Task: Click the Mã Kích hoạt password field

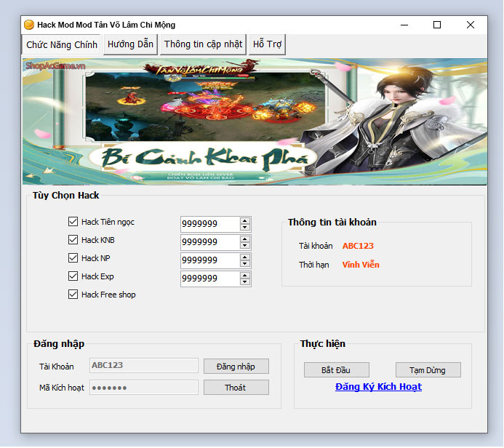Action: [144, 387]
